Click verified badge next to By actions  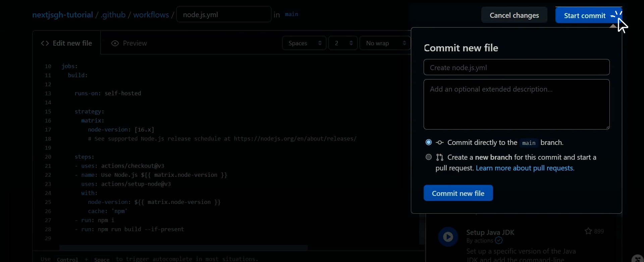tap(499, 241)
